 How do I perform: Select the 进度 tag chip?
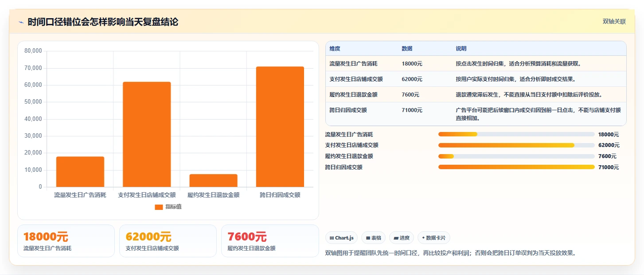[x=402, y=238]
